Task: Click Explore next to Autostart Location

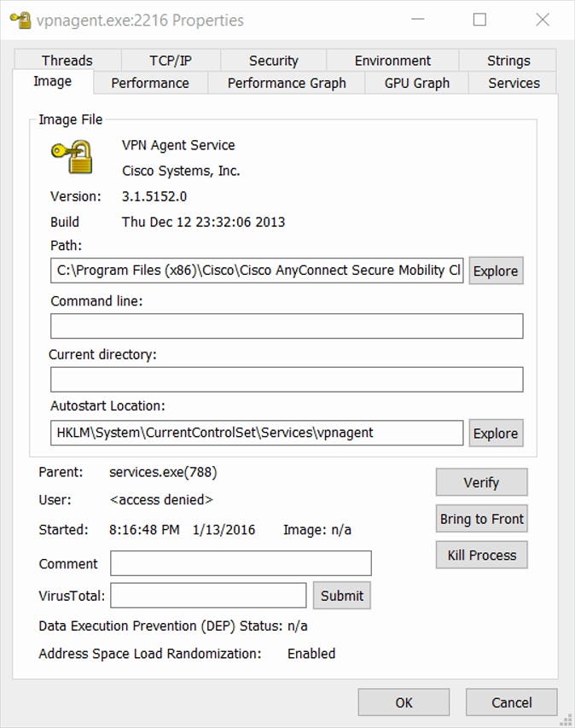Action: [x=496, y=433]
